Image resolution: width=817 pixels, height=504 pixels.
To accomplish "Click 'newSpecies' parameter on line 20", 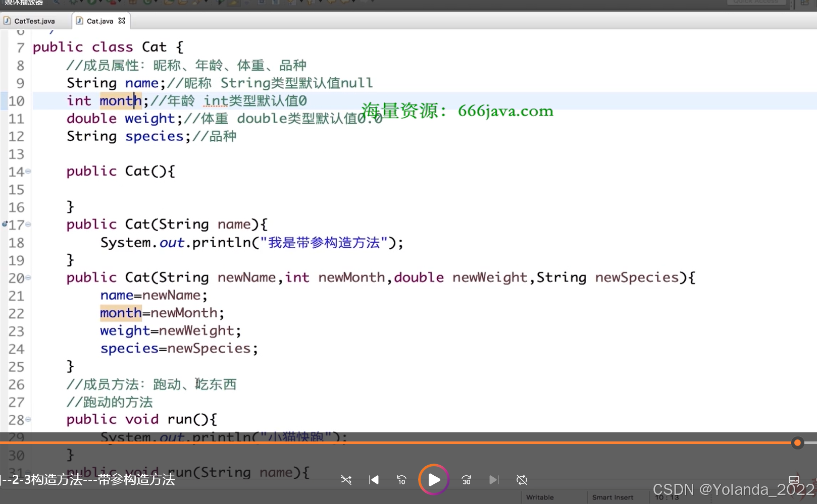I will (637, 277).
